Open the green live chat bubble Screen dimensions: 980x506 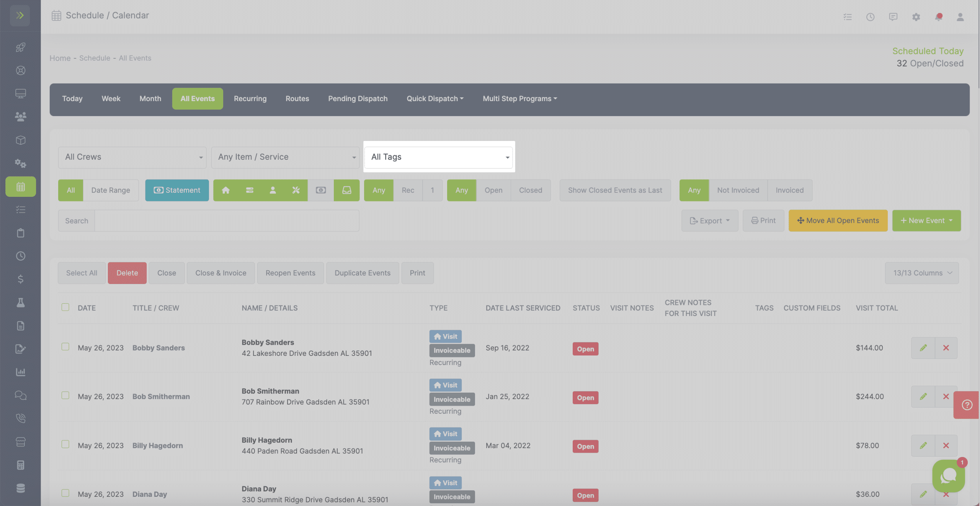coord(949,476)
